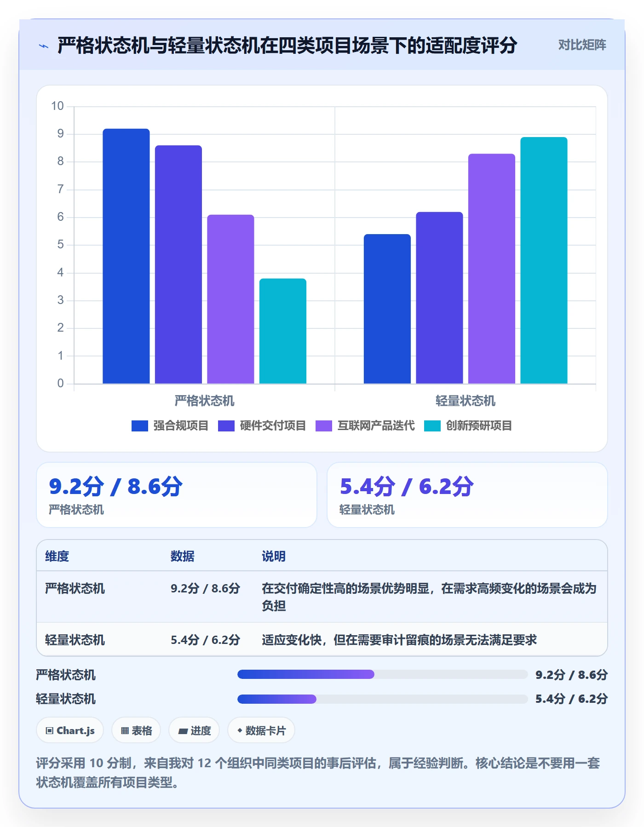This screenshot has width=644, height=827.
Task: Select the 表格 chip
Action: coord(136,730)
